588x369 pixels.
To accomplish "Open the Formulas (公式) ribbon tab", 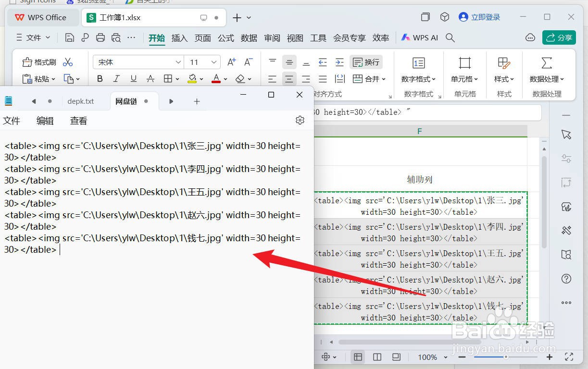I will [x=225, y=38].
